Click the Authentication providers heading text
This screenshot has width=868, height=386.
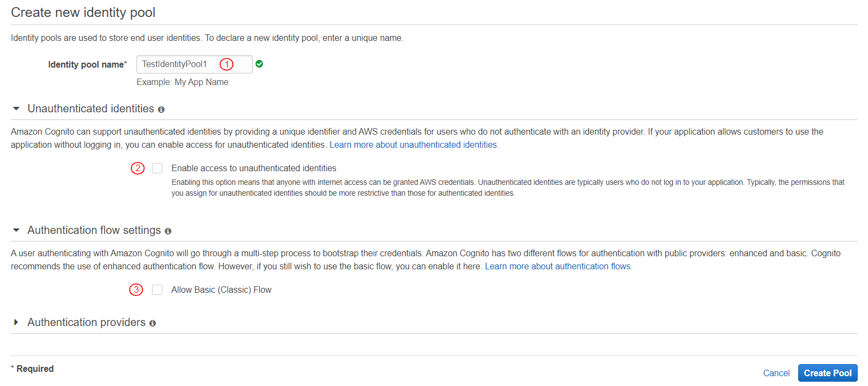pyautogui.click(x=87, y=323)
